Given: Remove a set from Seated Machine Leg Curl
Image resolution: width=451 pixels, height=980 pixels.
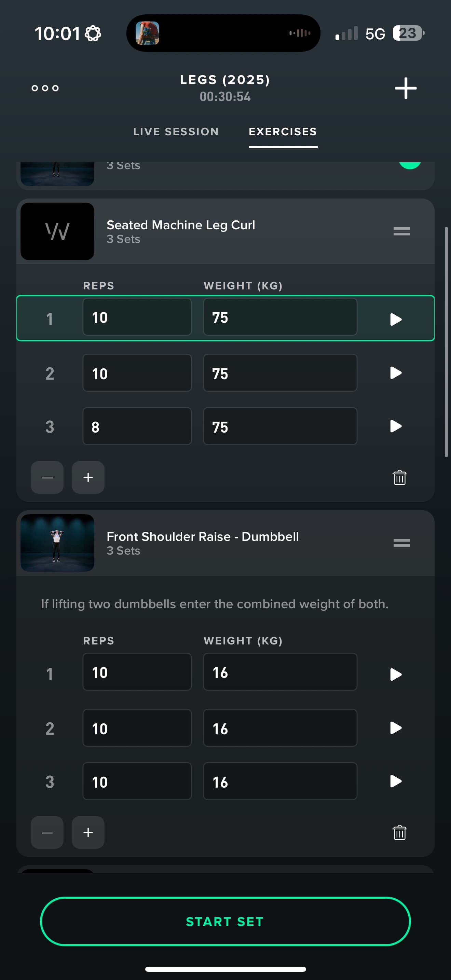Looking at the screenshot, I should [x=47, y=477].
